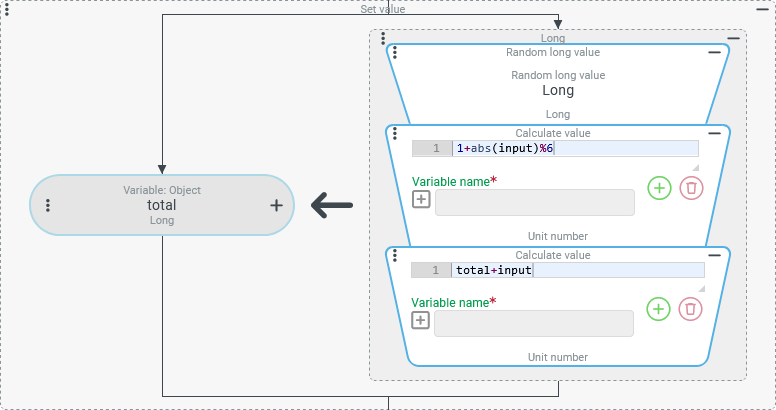Collapse the Calculate value block containing 1+abs(input)%6
Screen dimensions: 776x410
[x=714, y=133]
